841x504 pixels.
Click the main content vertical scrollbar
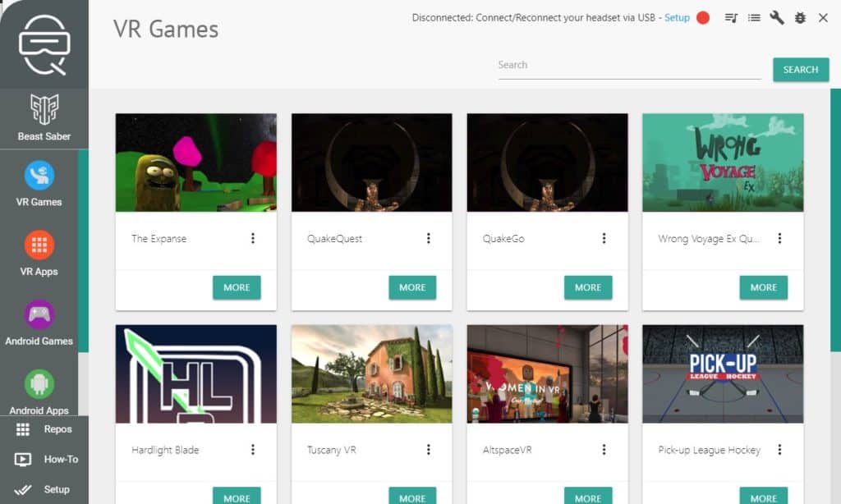tap(835, 220)
